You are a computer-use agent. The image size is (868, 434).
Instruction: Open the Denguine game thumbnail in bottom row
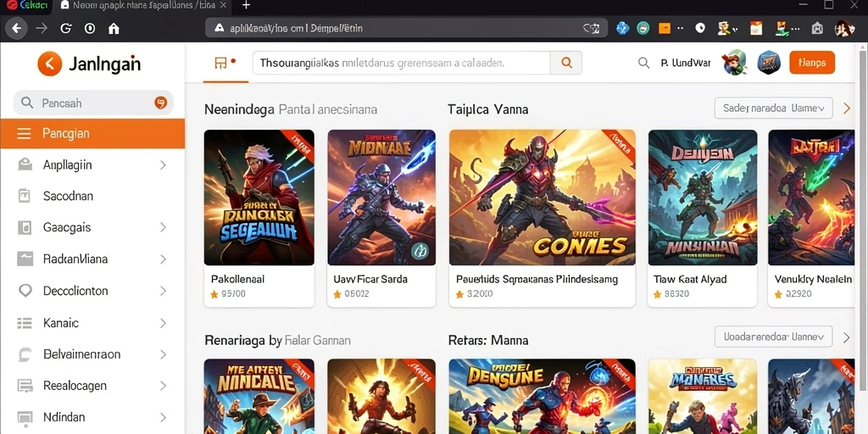[542, 397]
